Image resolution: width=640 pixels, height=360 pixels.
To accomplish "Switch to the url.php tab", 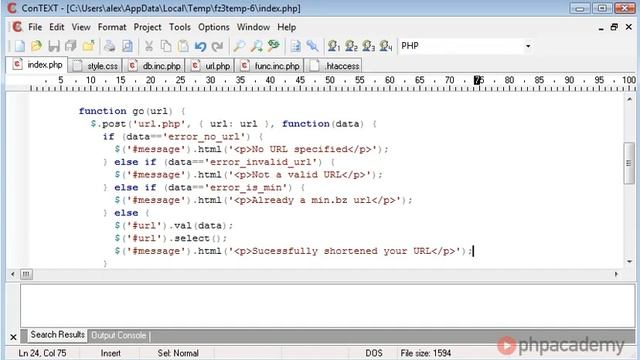I will click(210, 66).
